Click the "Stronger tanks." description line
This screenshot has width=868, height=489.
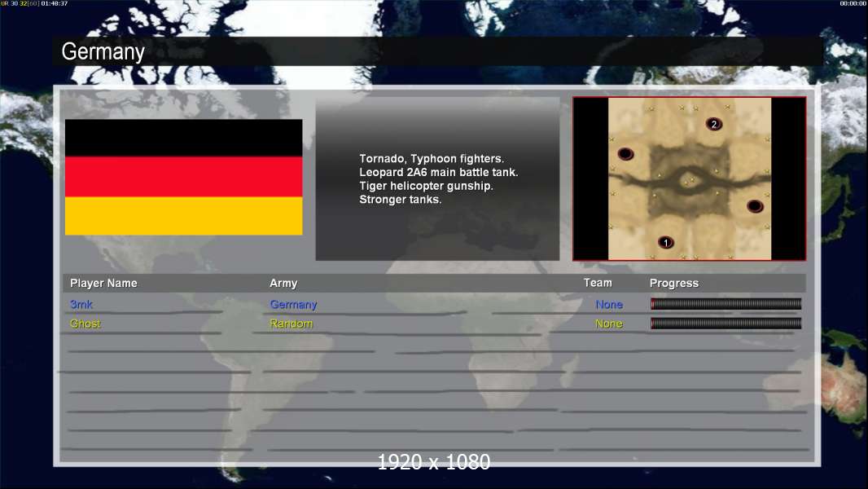(401, 200)
